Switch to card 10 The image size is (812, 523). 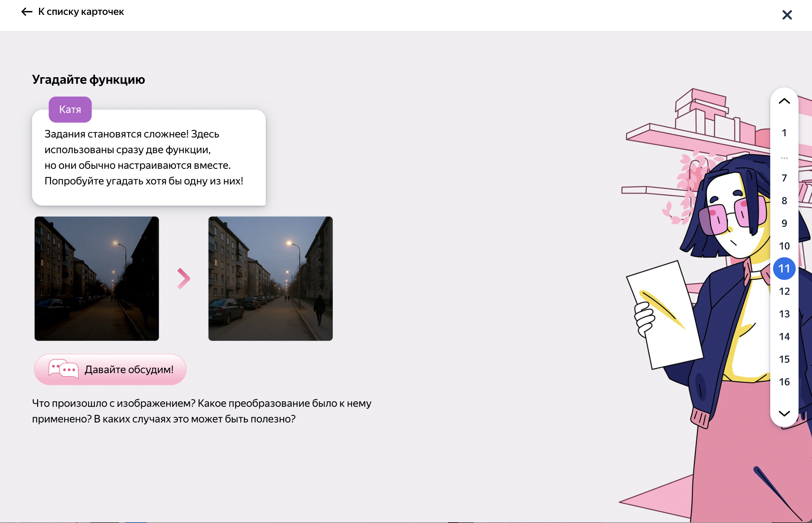pyautogui.click(x=784, y=246)
